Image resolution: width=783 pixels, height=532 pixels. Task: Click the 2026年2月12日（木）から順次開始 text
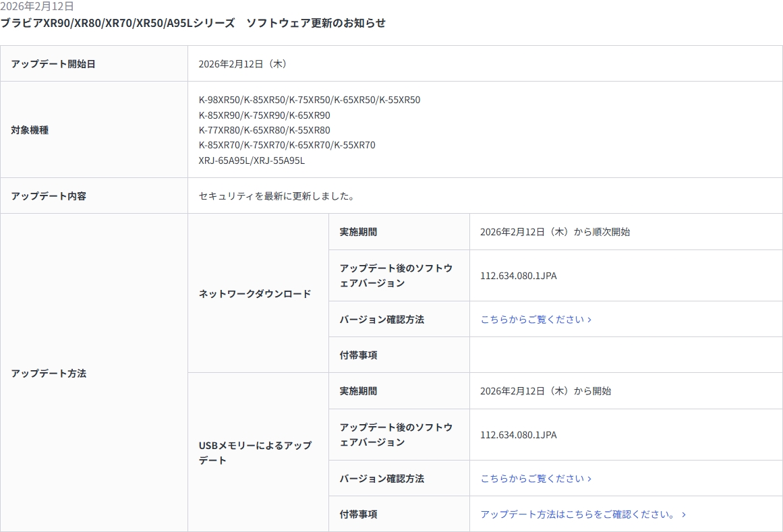tap(554, 232)
